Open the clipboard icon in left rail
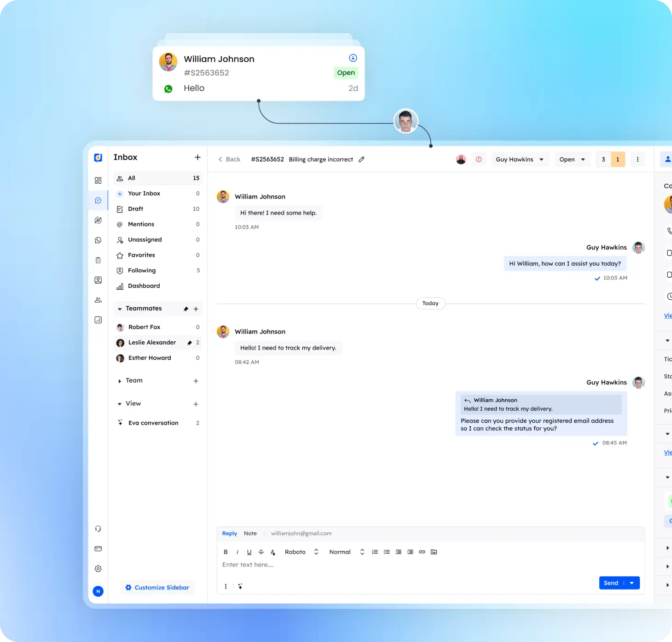The image size is (672, 642). tap(98, 260)
